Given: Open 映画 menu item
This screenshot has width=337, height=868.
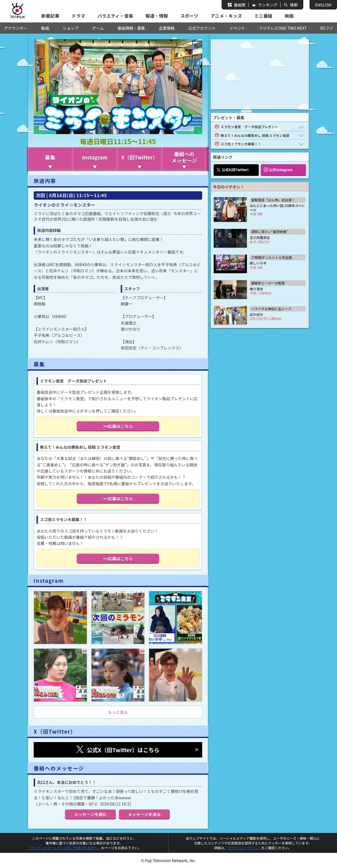Looking at the screenshot, I should coord(289,16).
